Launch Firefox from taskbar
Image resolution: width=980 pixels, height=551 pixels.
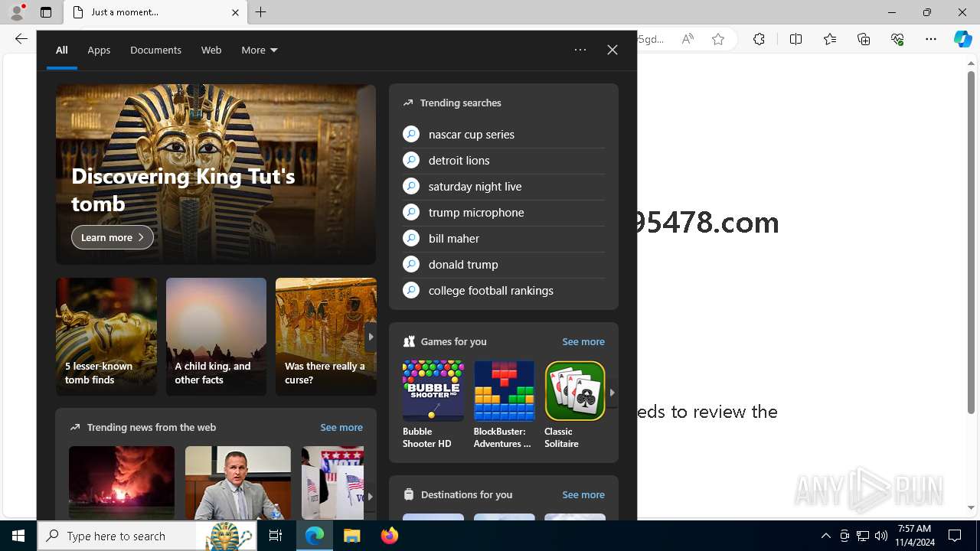(389, 536)
